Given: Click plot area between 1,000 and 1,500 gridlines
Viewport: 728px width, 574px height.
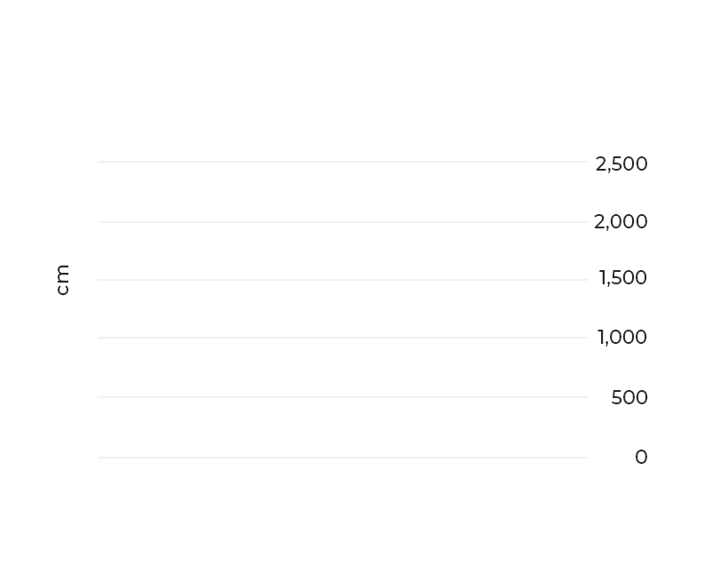Looking at the screenshot, I should click(343, 308).
